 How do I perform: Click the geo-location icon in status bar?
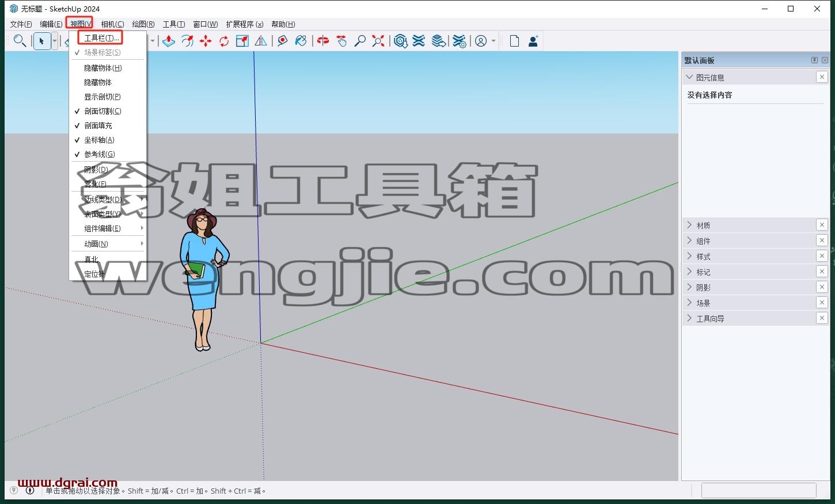(x=14, y=491)
